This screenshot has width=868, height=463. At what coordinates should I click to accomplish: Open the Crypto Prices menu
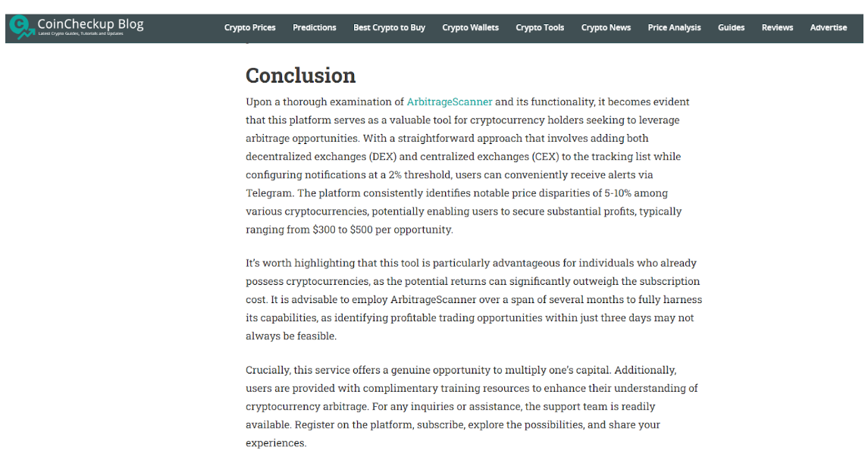tap(249, 28)
